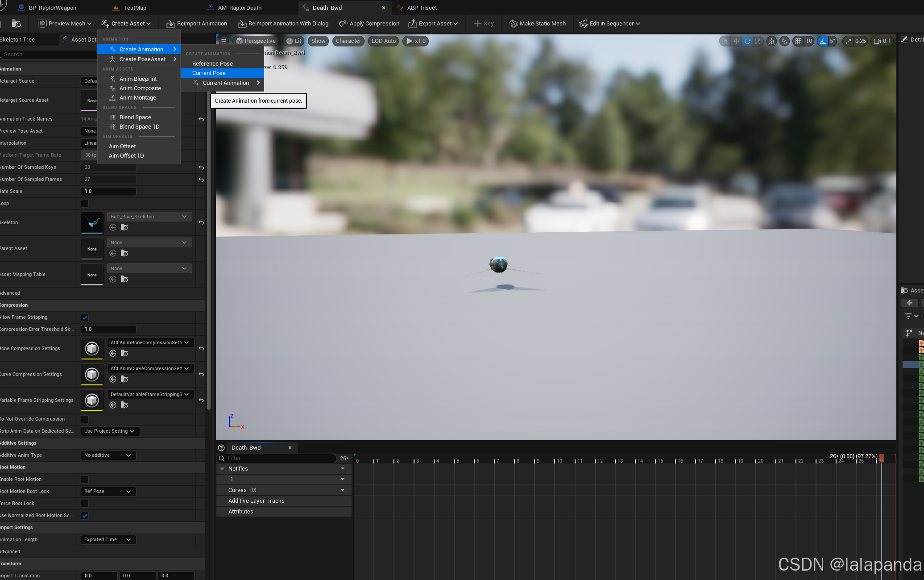924x580 pixels.
Task: Click the Show viewport button
Action: coord(318,41)
